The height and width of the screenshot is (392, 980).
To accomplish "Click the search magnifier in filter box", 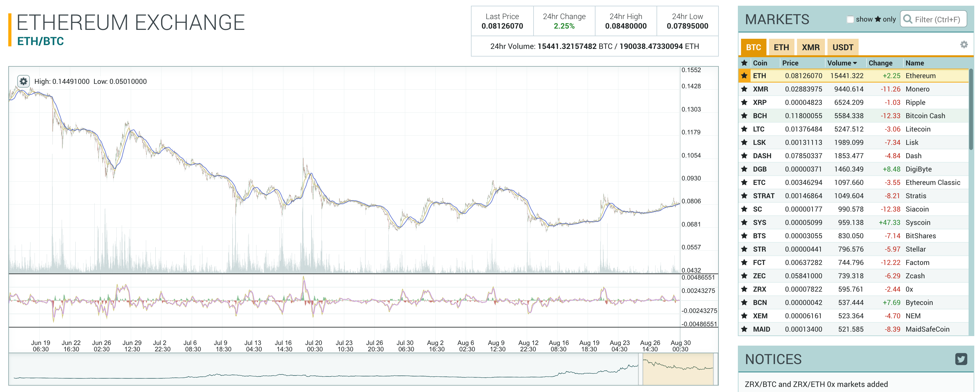I will click(908, 19).
